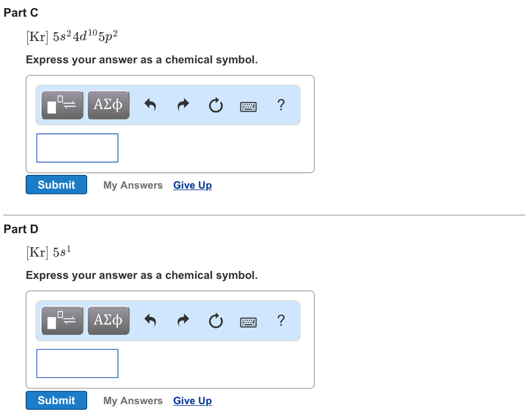Image resolution: width=525 pixels, height=420 pixels.
Task: Focus the Part D answer input box
Action: click(x=77, y=363)
